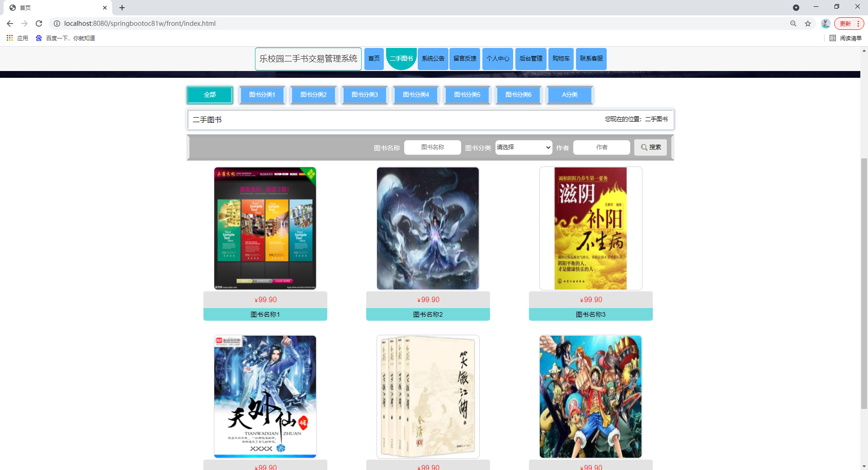
Task: Click the 搜索 search button
Action: (651, 147)
